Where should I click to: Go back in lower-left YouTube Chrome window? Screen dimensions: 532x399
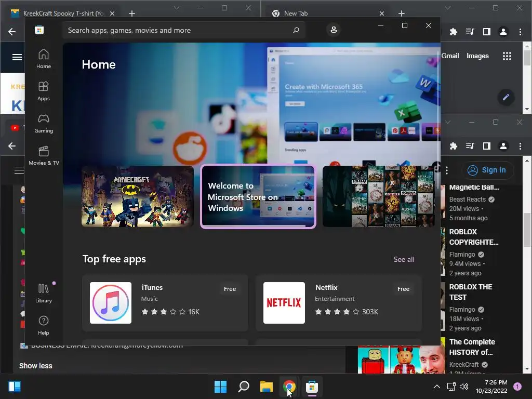click(12, 146)
